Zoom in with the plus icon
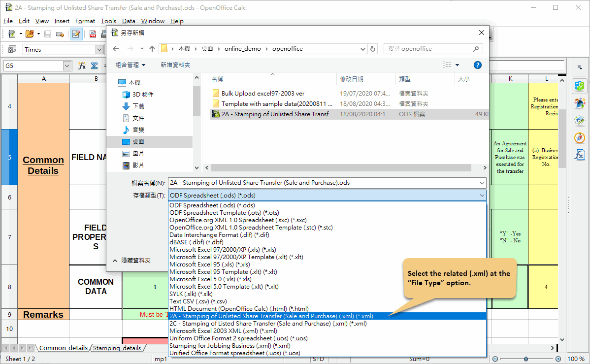Viewport: 590px width, 364px height. 558,359
